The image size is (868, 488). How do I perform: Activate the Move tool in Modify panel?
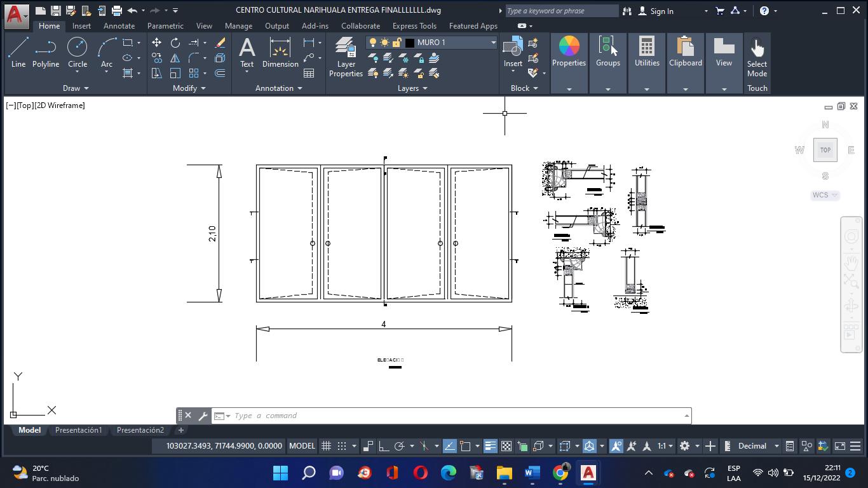pyautogui.click(x=156, y=43)
